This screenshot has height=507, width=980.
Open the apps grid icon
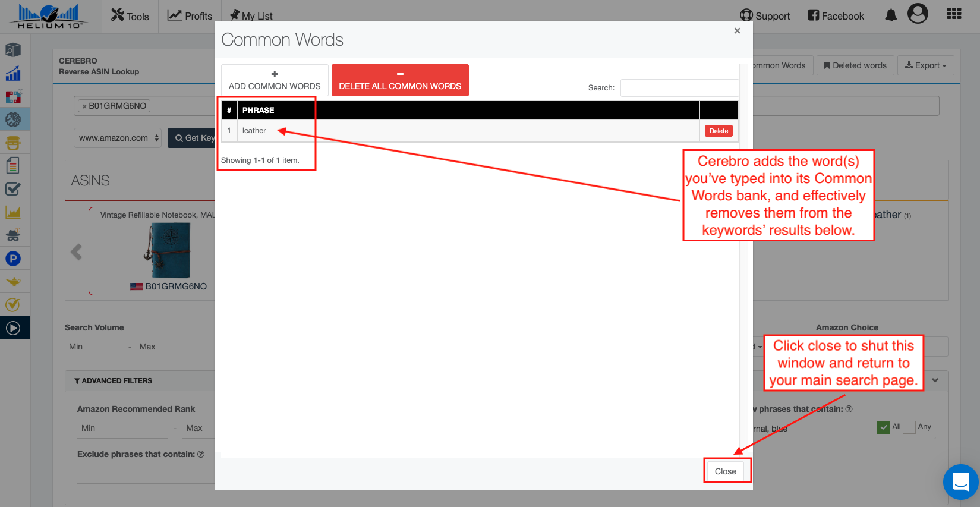click(x=954, y=14)
